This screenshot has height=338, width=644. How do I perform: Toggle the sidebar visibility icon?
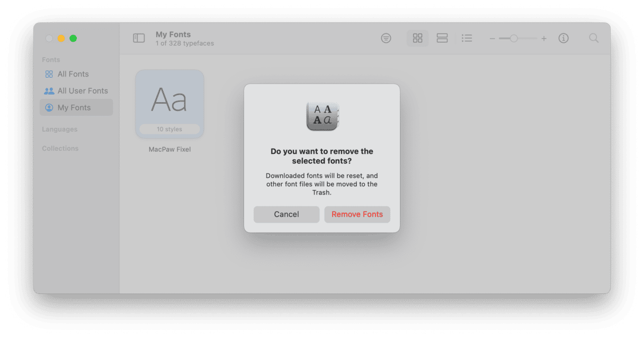tap(139, 38)
